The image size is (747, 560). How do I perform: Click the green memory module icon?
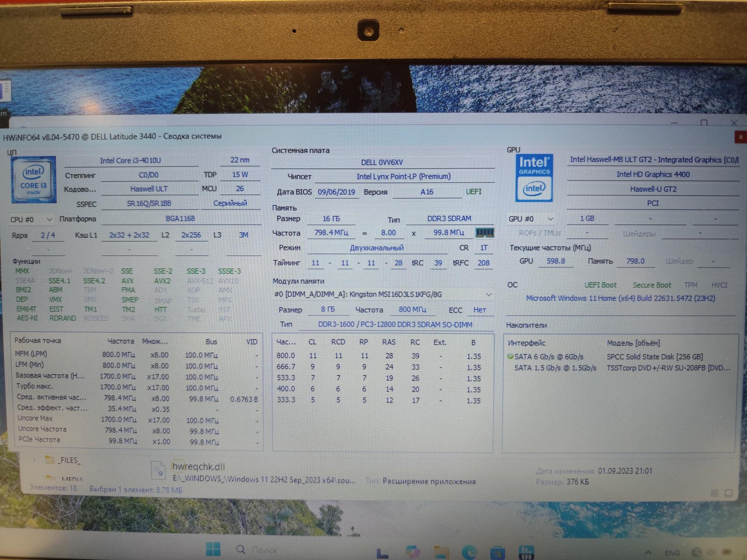[x=484, y=233]
